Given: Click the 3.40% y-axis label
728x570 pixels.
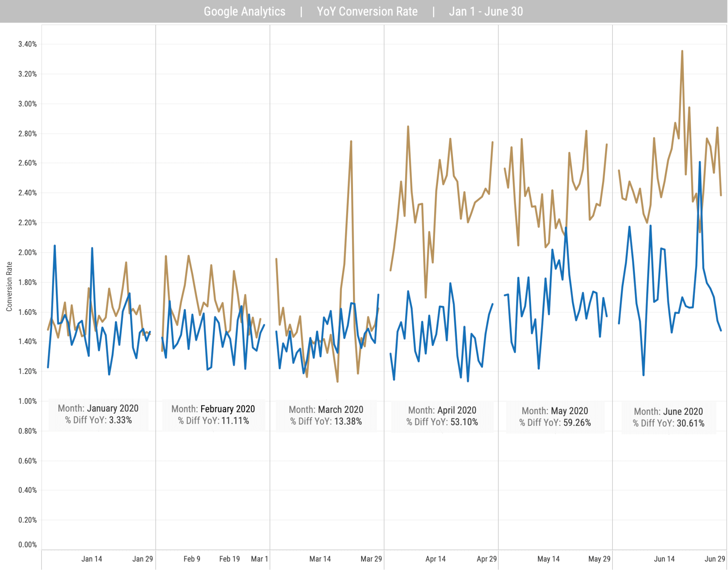Looking at the screenshot, I should click(27, 44).
